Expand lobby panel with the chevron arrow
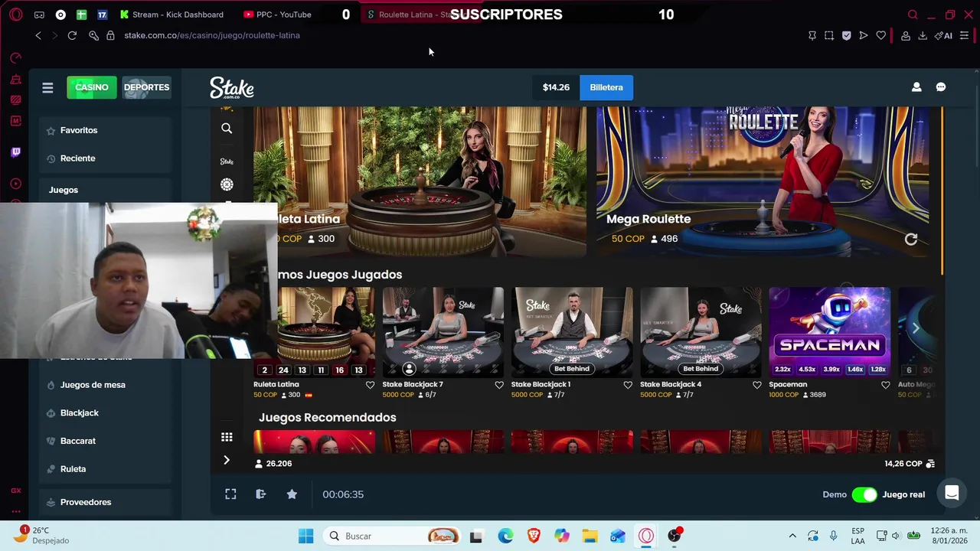The image size is (980, 551). [227, 460]
